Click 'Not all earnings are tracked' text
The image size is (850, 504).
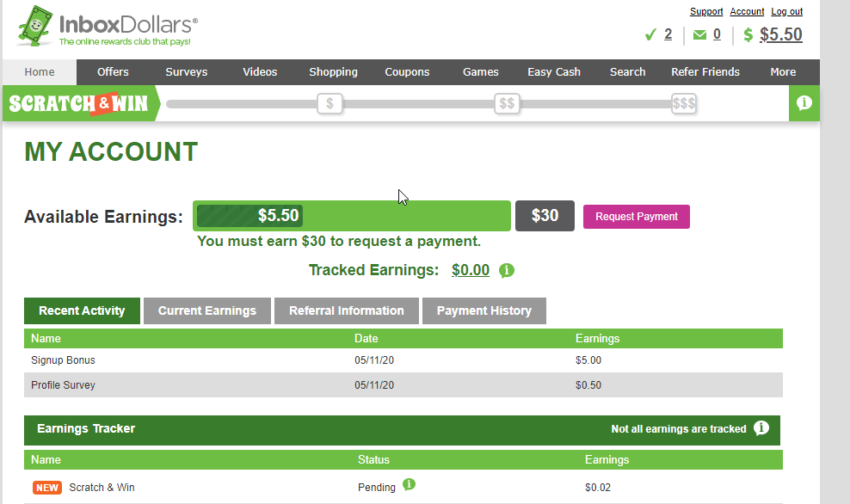click(679, 428)
